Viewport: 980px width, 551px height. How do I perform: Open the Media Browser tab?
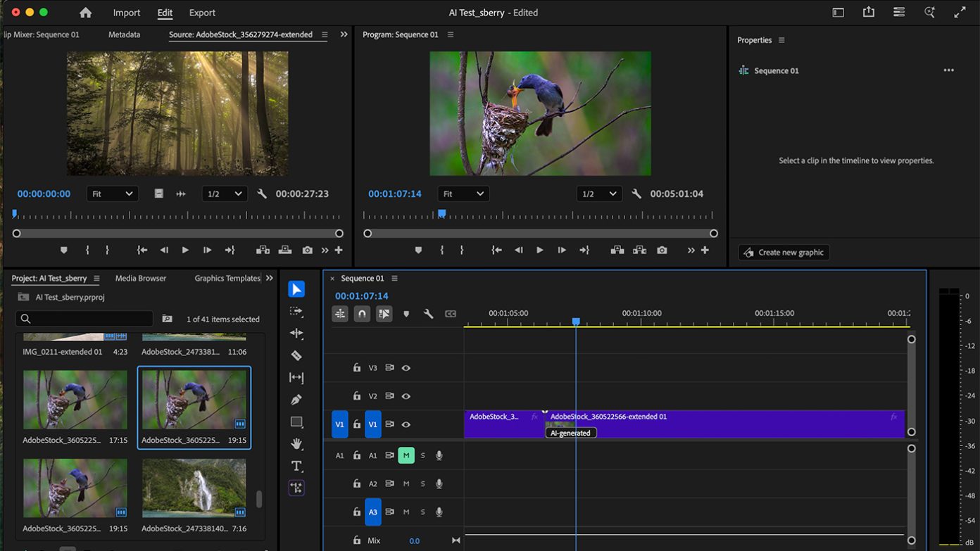click(x=140, y=278)
